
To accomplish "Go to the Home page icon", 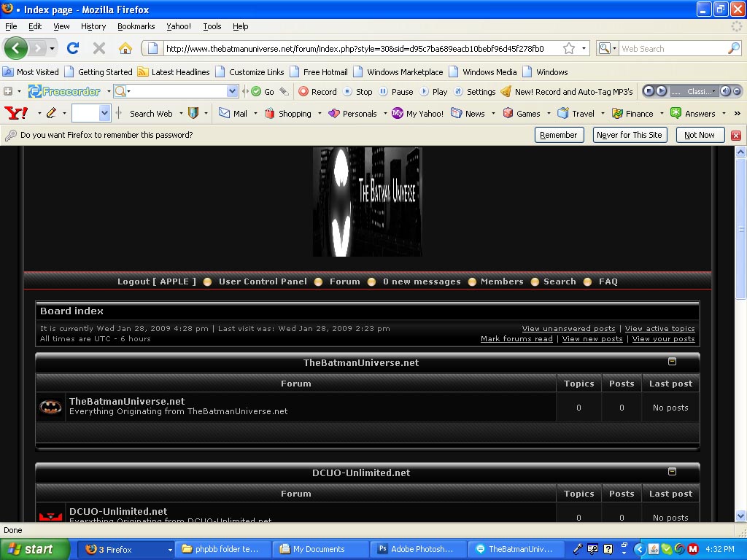I will (x=125, y=48).
